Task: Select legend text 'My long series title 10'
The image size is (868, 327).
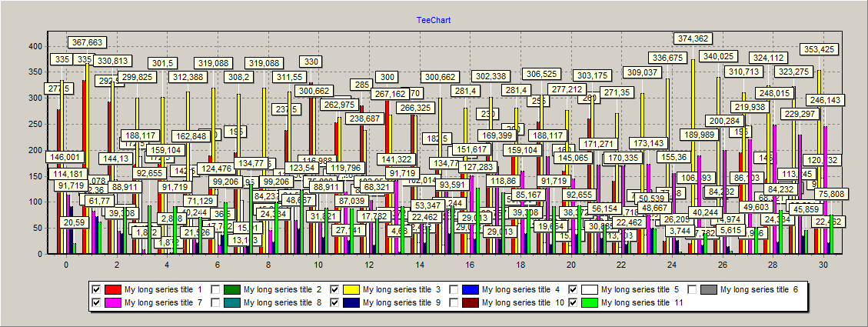Action: pyautogui.click(x=522, y=302)
